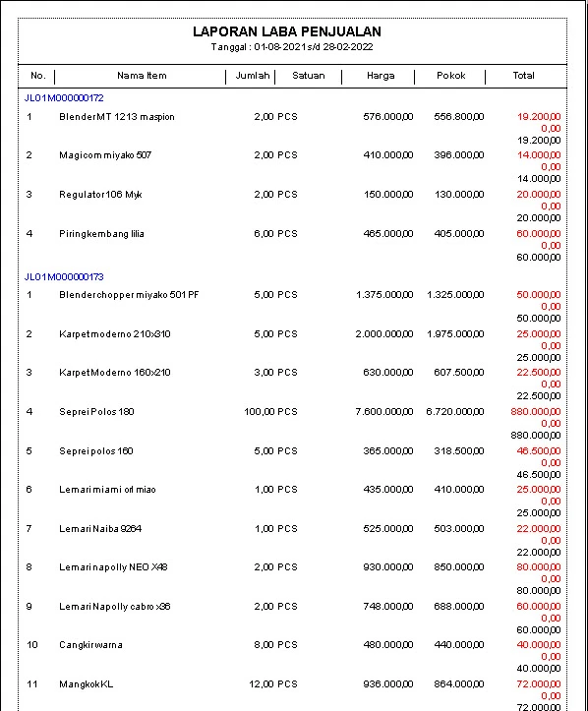Open invoice number JL01M000000173
Screen dimensions: 588x711
pyautogui.click(x=64, y=276)
